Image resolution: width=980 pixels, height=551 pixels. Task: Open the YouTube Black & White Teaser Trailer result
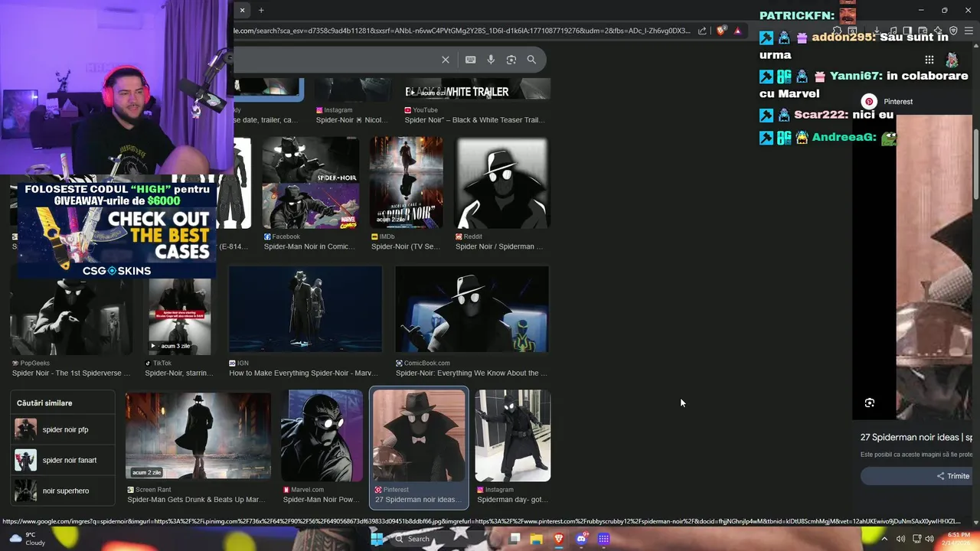[477, 89]
